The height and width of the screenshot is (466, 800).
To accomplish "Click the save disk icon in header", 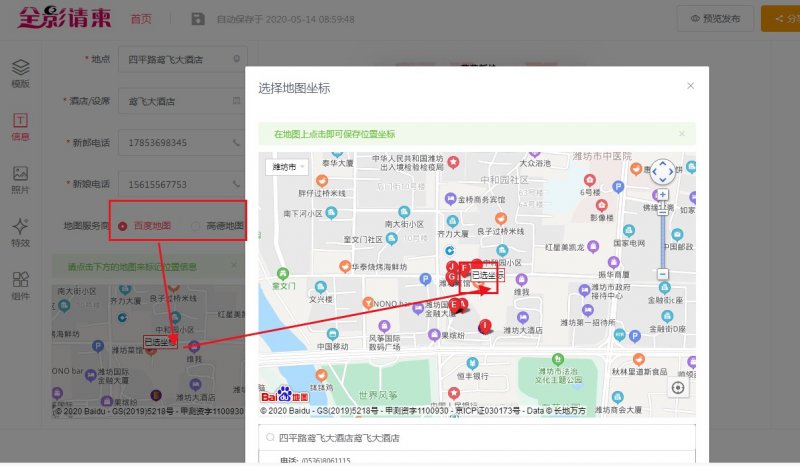I will 198,19.
